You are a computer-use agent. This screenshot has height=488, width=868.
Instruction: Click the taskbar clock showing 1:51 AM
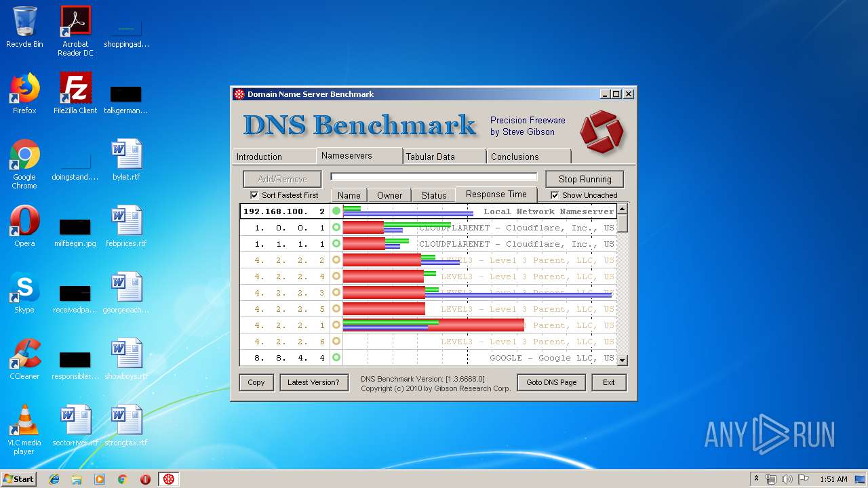pos(833,479)
